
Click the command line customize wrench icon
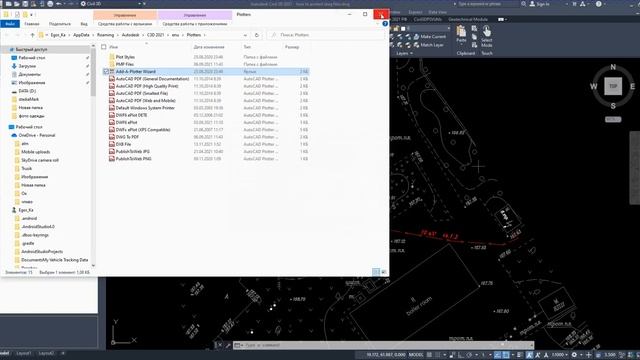point(228,345)
